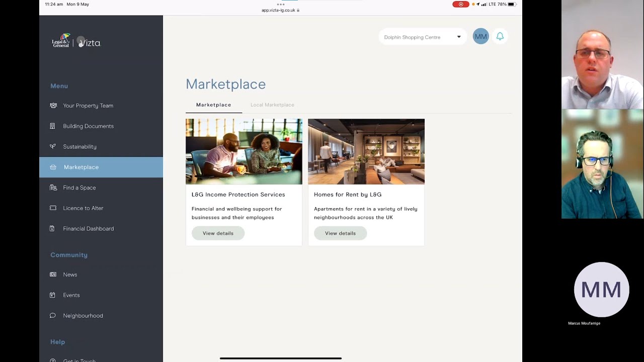Click the Marketplace basket icon
Viewport: 644px width, 362px height.
click(53, 167)
